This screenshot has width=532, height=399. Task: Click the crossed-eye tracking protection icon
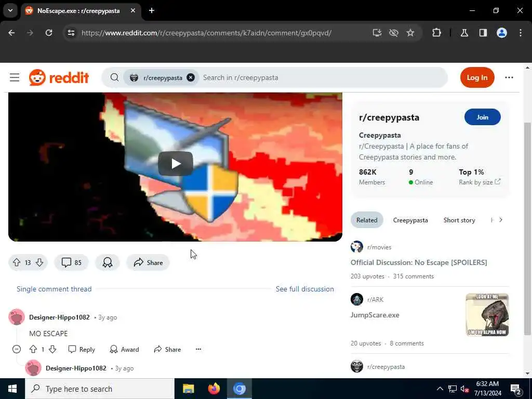coord(394,33)
